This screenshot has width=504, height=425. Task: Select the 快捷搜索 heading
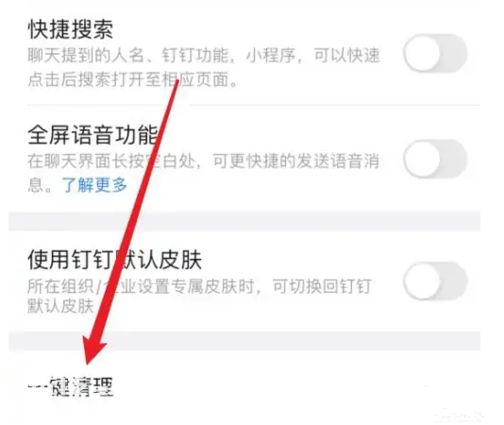[x=71, y=29]
